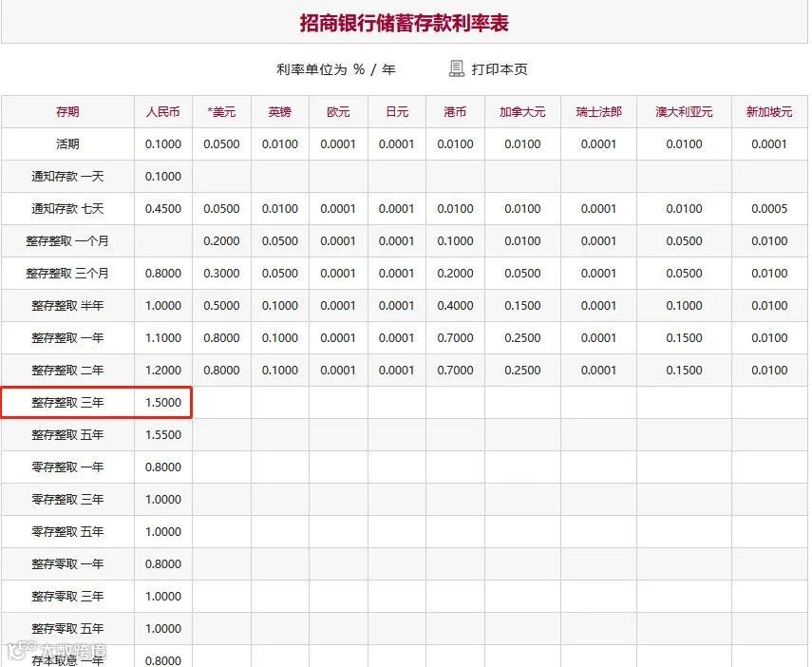This screenshot has height=667, width=812.
Task: Click the printer icon beside 打印本页
Action: point(456,69)
